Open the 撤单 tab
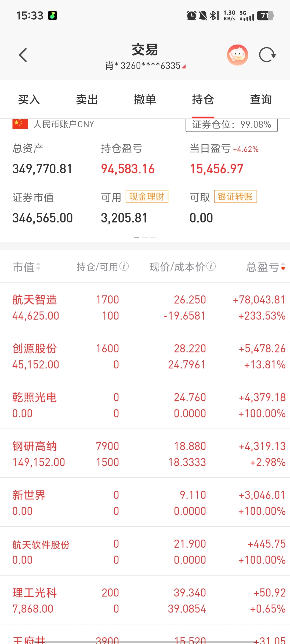290x644 pixels. tap(145, 100)
